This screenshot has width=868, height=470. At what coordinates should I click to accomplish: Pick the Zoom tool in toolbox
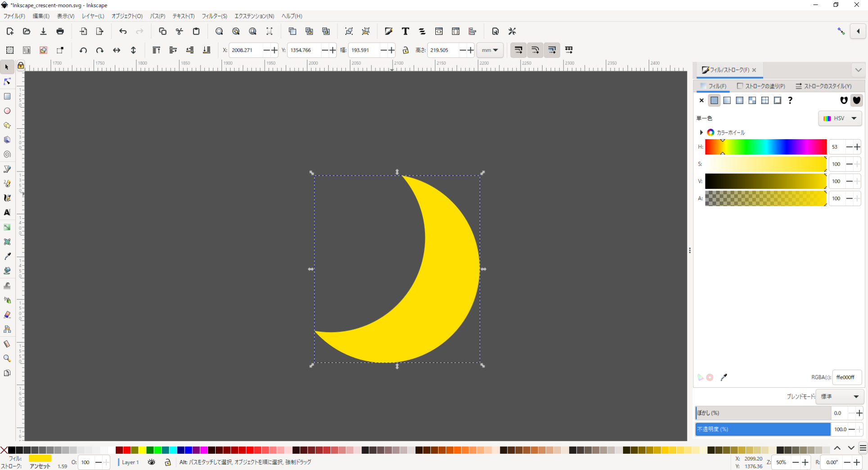point(7,358)
